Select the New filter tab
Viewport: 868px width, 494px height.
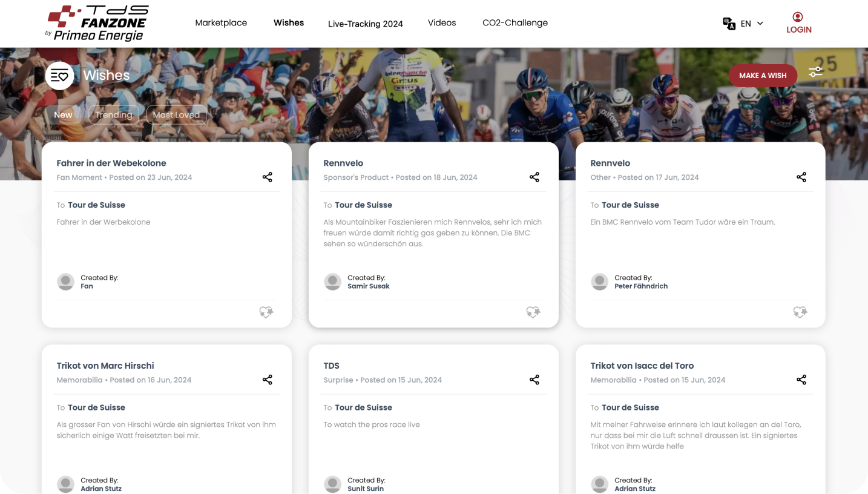tap(63, 115)
